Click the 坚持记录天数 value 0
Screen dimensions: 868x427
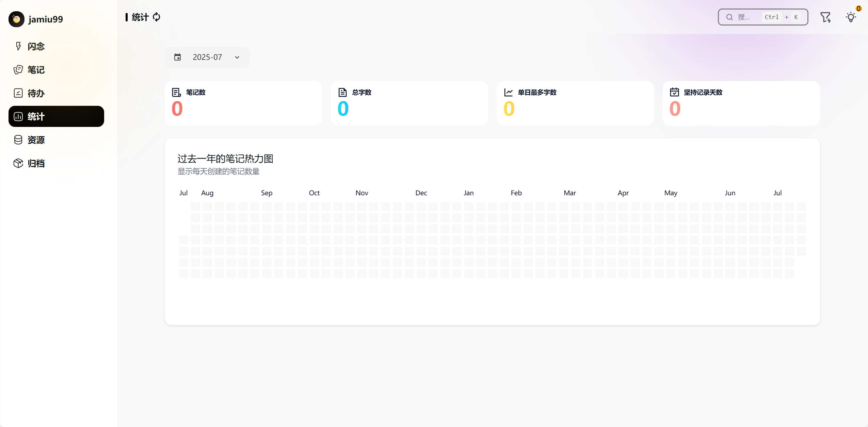click(x=675, y=109)
